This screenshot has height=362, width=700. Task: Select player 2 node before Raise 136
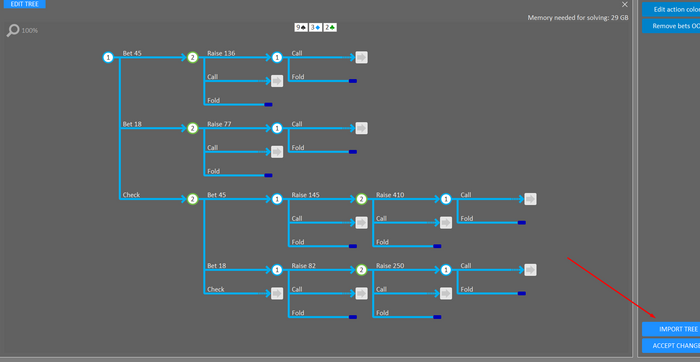(192, 58)
